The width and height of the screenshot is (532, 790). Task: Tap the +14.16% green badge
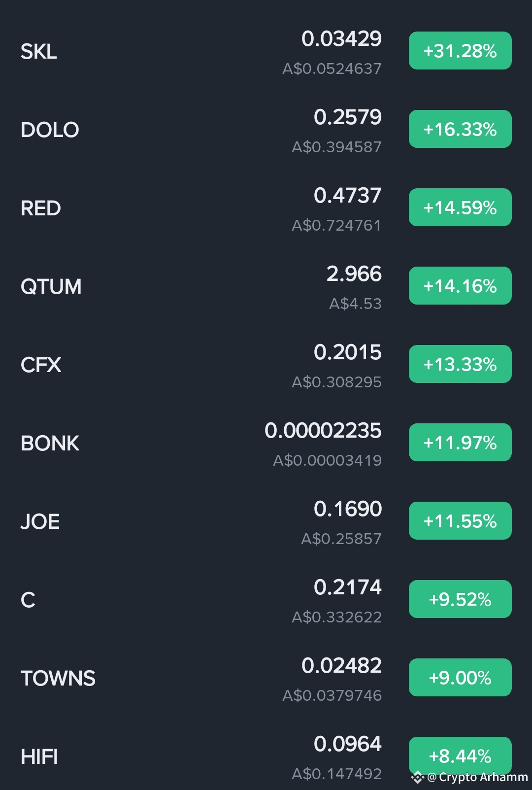(460, 286)
